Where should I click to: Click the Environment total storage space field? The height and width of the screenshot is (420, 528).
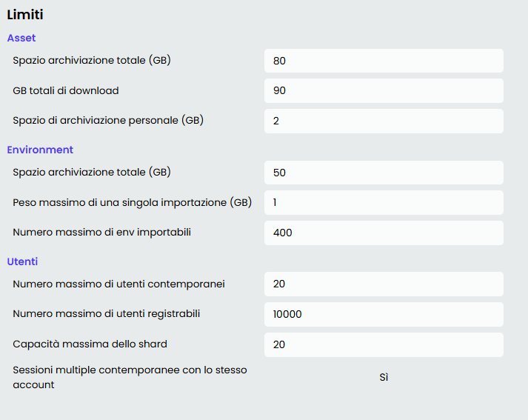coord(384,173)
